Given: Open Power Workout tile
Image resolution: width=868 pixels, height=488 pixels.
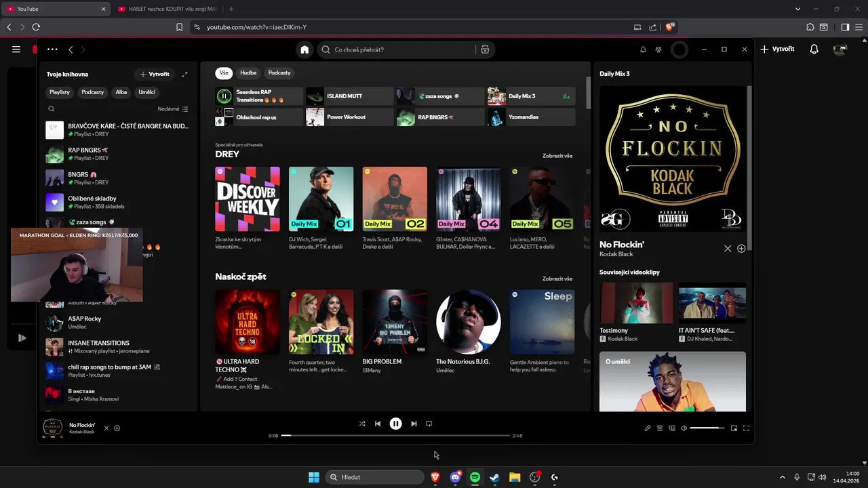Looking at the screenshot, I should coord(349,117).
